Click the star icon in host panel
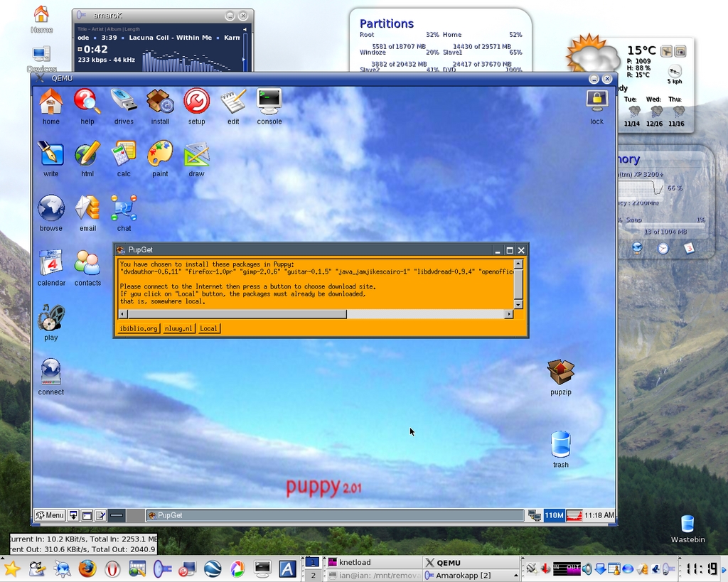728x582 pixels. (x=12, y=568)
